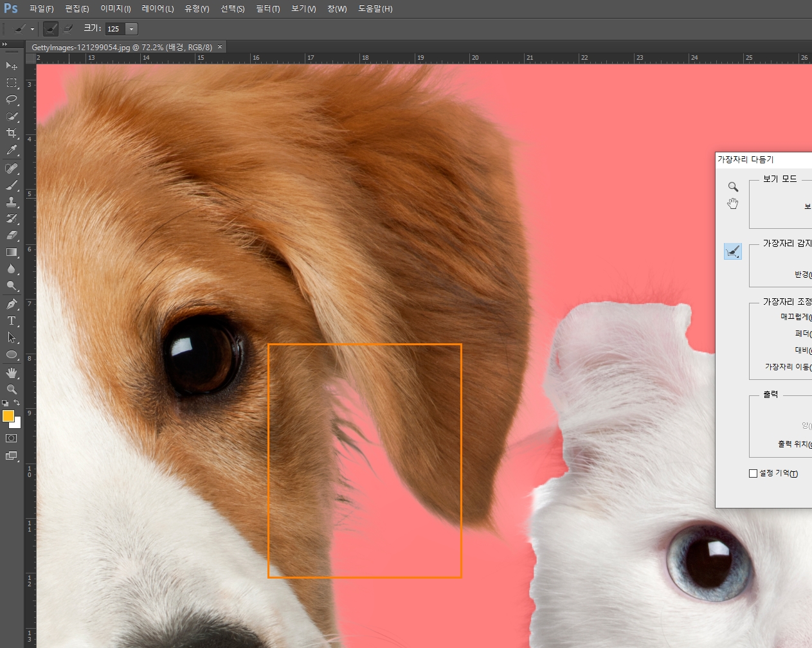Open the 도움말(H) menu
The image size is (812, 648).
coord(375,9)
